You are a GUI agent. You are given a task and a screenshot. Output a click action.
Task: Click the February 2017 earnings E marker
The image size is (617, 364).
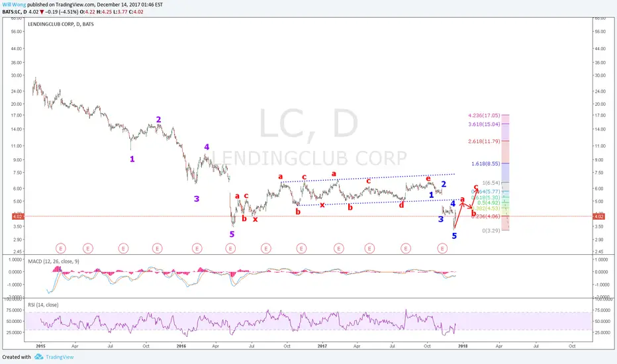[x=339, y=248]
